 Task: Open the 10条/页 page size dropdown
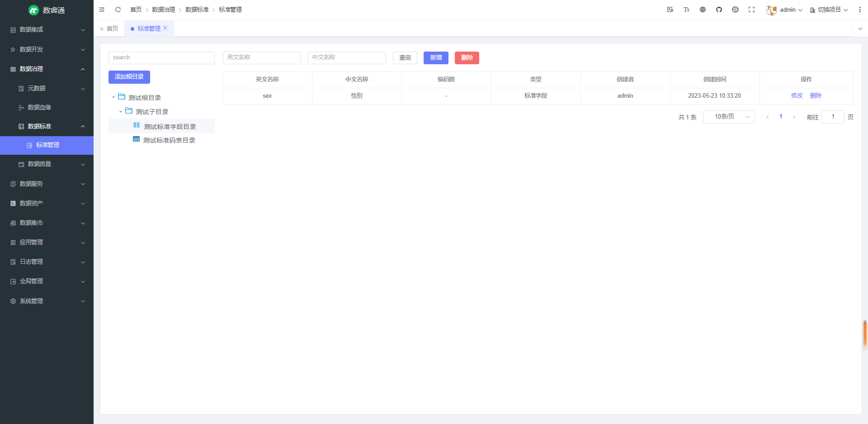click(x=729, y=117)
